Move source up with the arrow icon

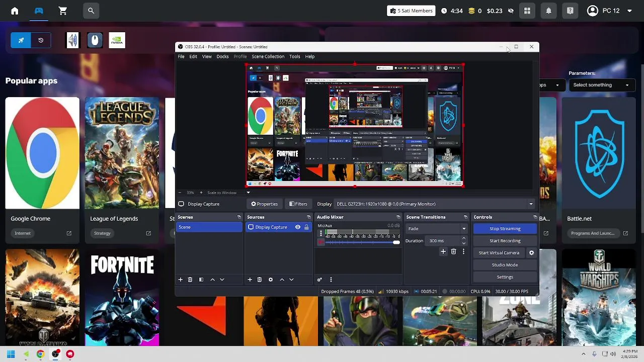tap(282, 280)
